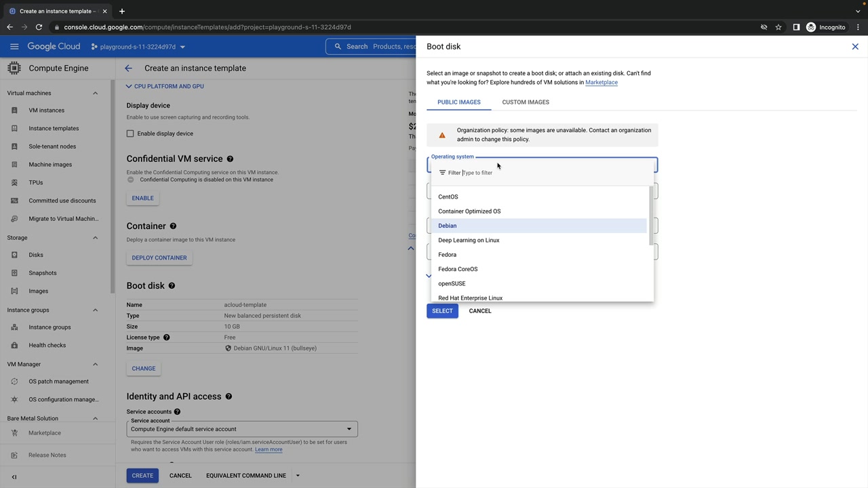Screen dimensions: 868x488
Task: Collapse the Storage sidebar group
Action: click(95, 238)
